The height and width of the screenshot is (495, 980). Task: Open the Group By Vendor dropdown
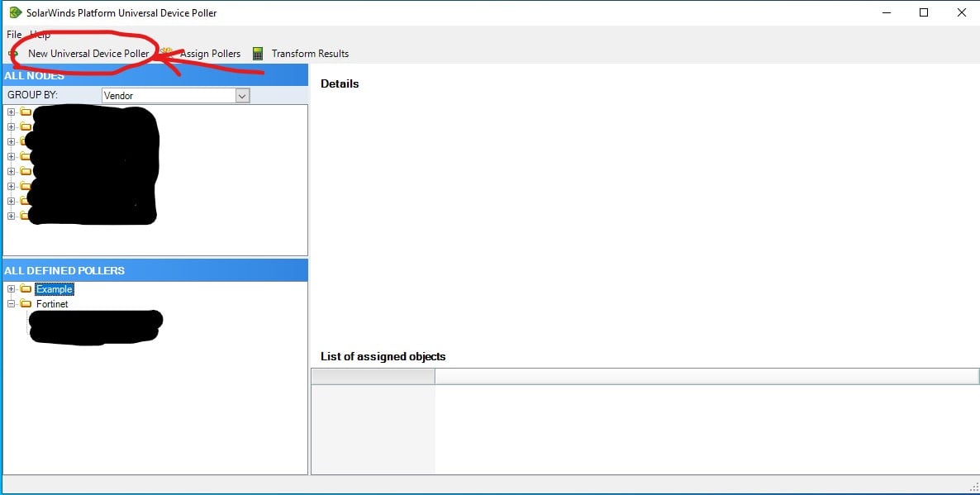(242, 96)
